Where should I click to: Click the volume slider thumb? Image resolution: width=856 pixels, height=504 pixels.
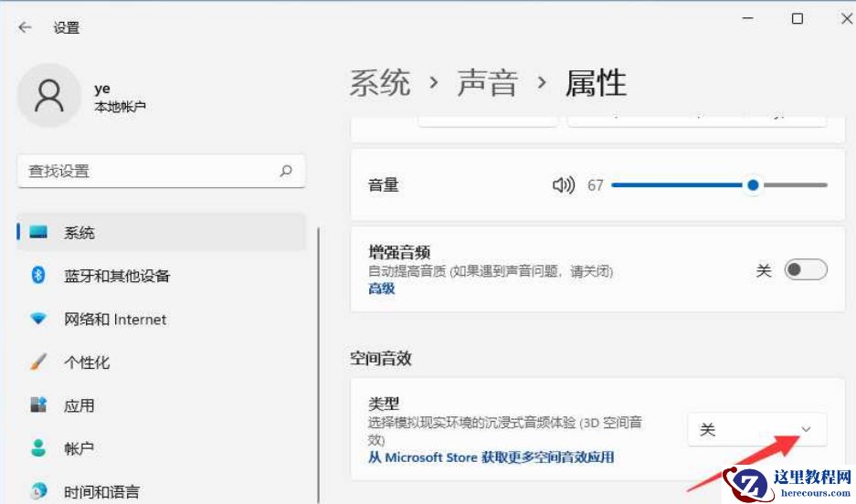[754, 185]
